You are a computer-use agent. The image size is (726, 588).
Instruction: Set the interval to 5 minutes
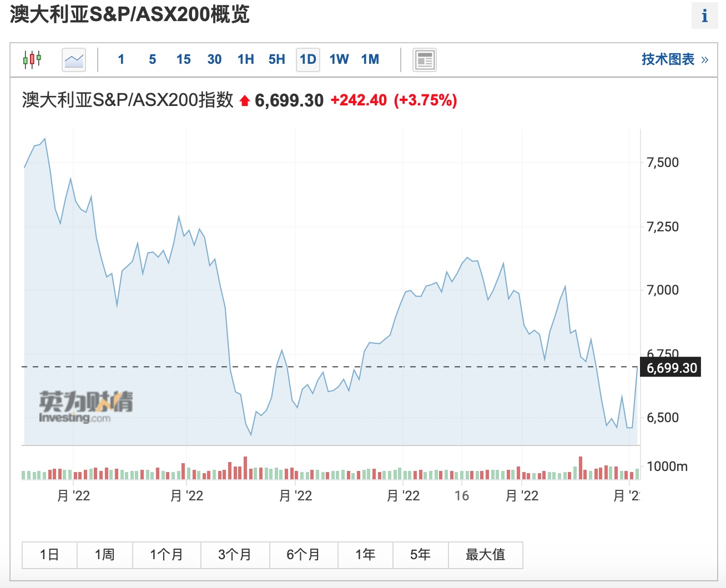[152, 59]
